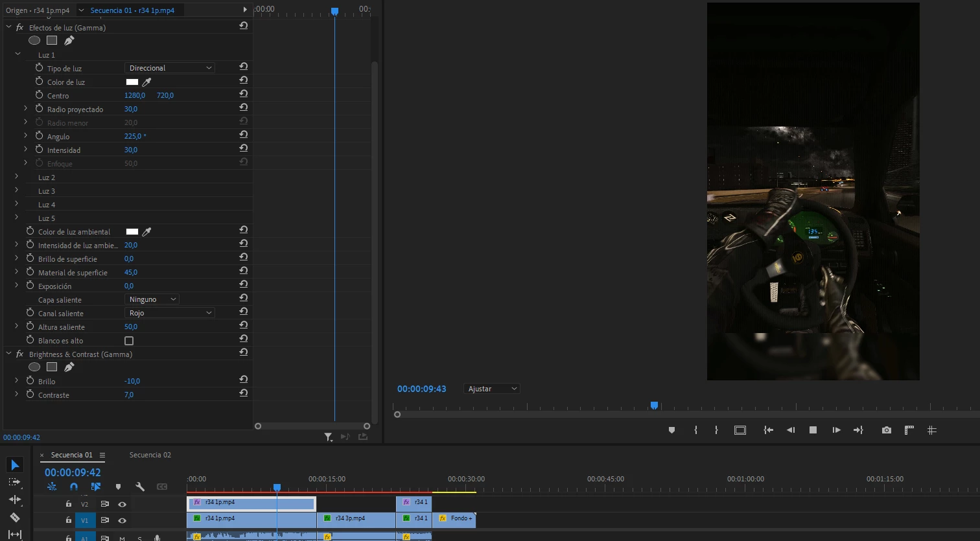Click Program monitor playhead marker

point(654,406)
